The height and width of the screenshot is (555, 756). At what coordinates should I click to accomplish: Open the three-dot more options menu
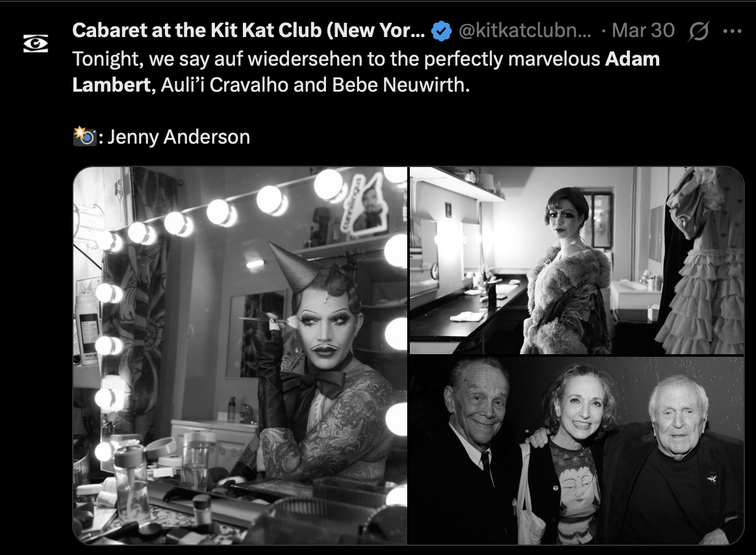(x=732, y=31)
